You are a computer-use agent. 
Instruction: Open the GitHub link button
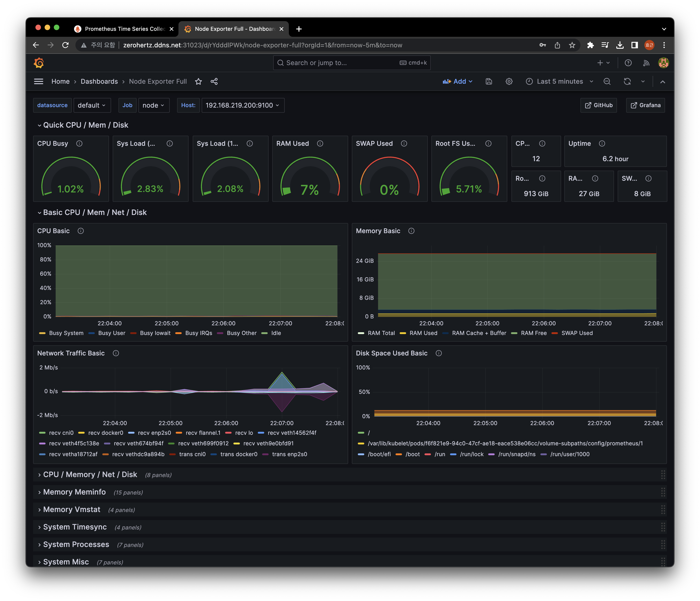click(x=598, y=105)
